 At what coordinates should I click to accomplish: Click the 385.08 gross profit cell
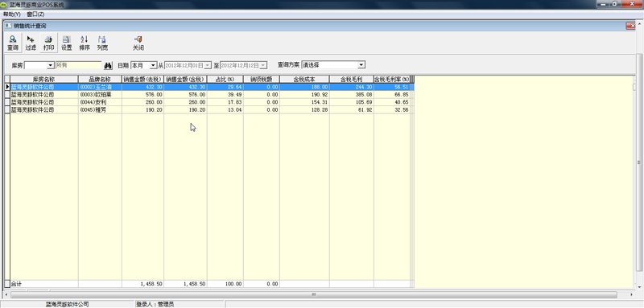351,95
